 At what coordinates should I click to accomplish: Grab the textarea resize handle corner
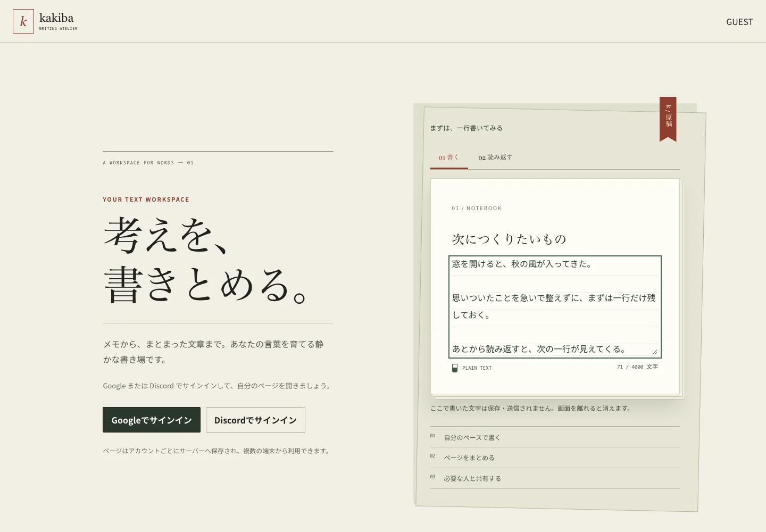(x=655, y=352)
